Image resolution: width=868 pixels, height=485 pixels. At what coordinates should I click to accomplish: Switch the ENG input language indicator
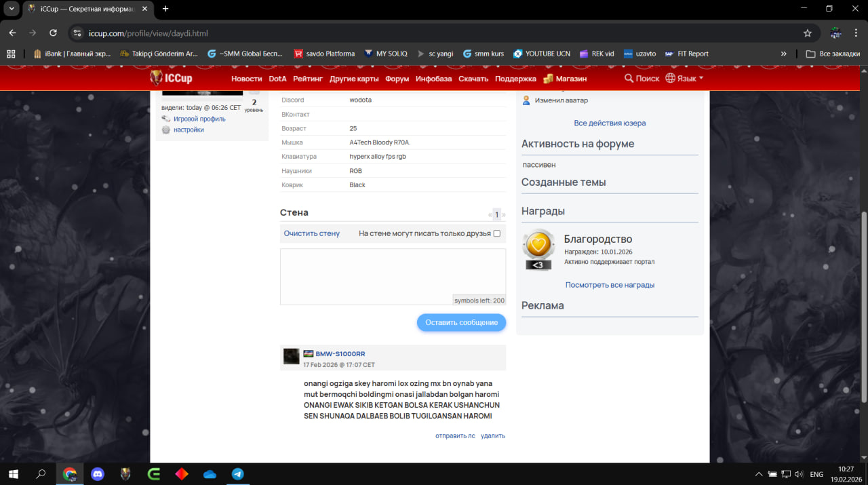click(x=816, y=474)
